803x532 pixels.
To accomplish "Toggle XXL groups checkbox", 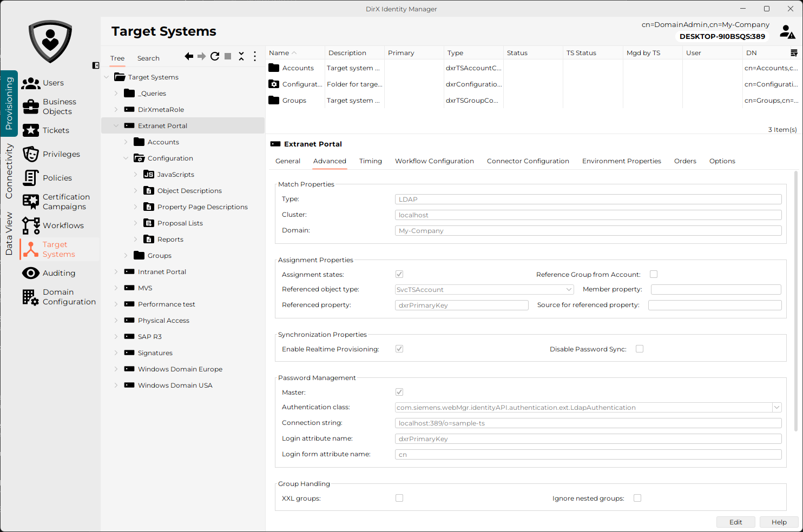I will pyautogui.click(x=399, y=498).
